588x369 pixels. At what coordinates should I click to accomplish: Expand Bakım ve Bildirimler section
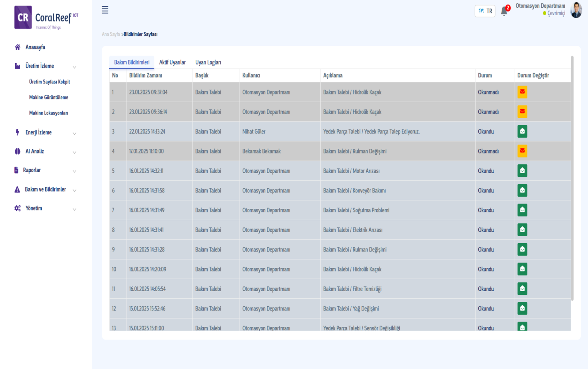click(45, 189)
